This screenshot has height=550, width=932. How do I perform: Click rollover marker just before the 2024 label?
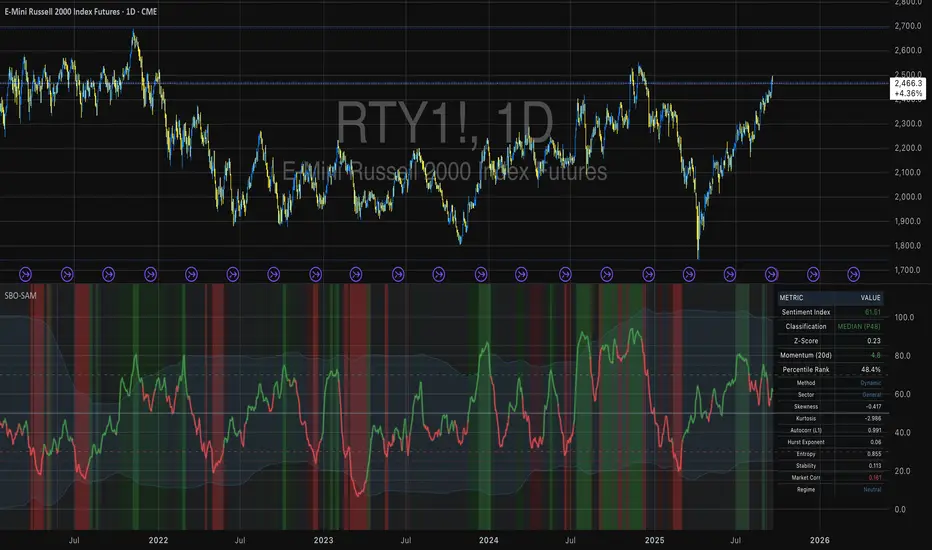pos(481,274)
